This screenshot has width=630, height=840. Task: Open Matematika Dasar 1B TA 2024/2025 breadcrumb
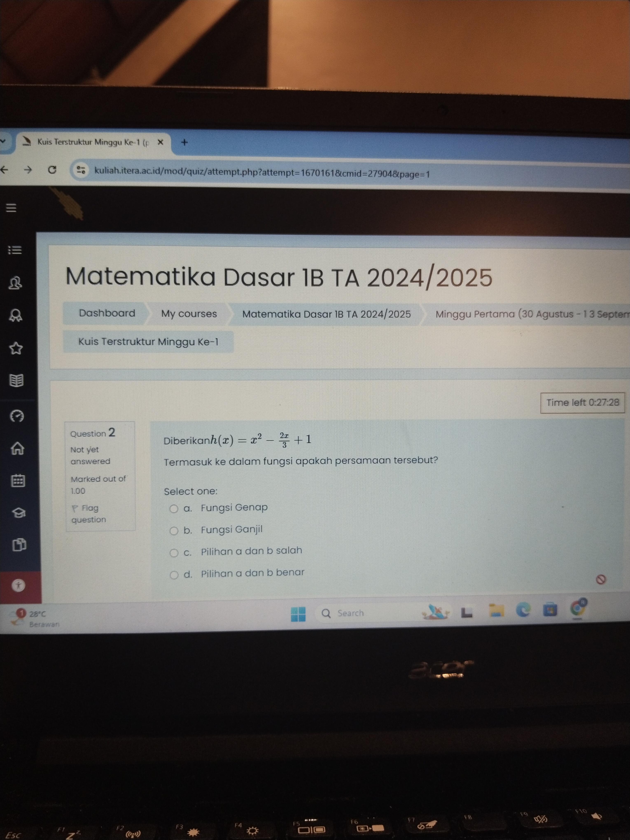coord(326,314)
